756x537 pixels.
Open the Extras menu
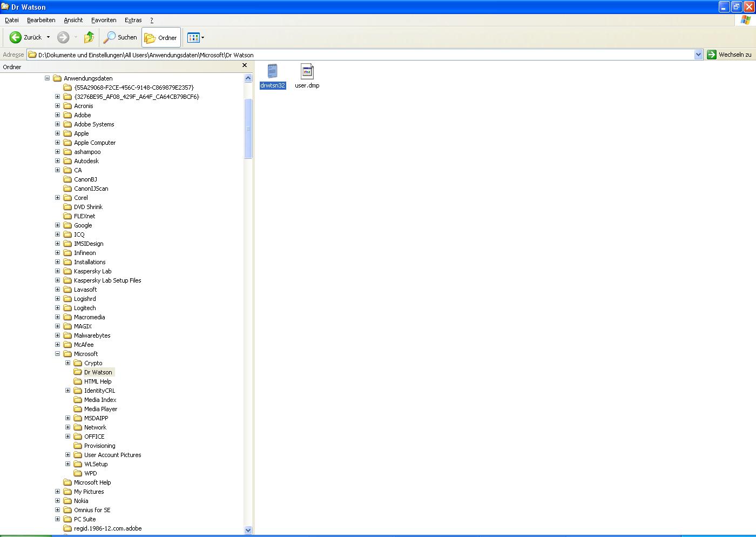coord(133,20)
